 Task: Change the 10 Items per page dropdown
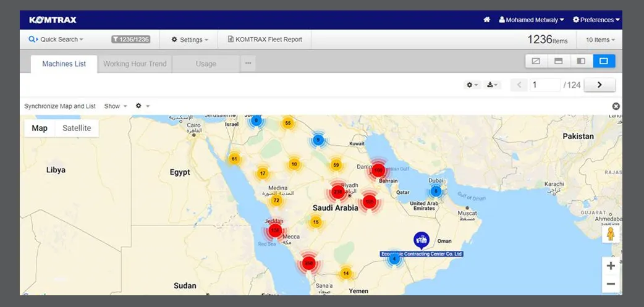click(600, 40)
